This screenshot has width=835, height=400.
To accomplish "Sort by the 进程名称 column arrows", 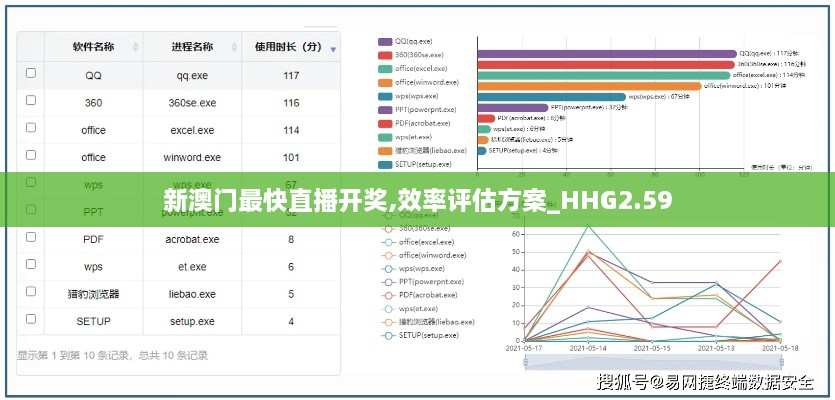I will pyautogui.click(x=234, y=47).
